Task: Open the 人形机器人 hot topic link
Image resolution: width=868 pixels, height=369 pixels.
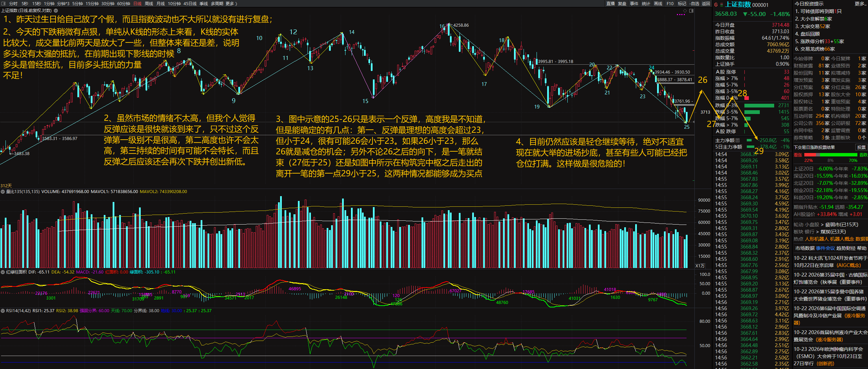Action: pyautogui.click(x=817, y=239)
